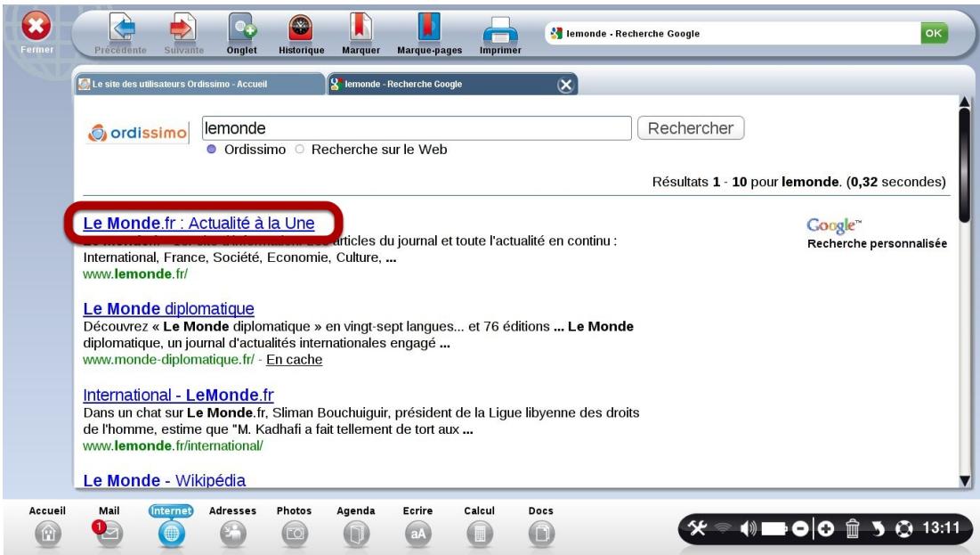This screenshot has width=980, height=555.
Task: Confirm the address with the OK button
Action: [x=934, y=33]
